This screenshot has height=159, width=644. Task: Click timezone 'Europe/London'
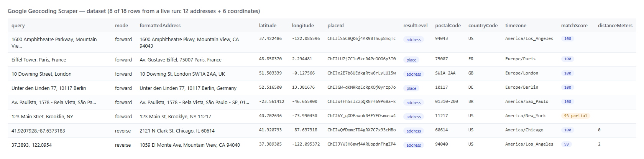pyautogui.click(x=522, y=73)
